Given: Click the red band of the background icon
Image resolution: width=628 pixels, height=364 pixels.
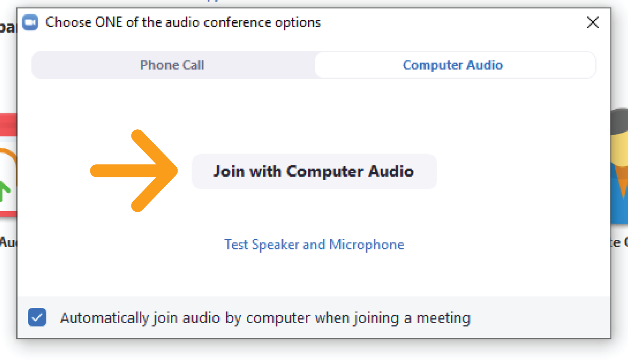Looking at the screenshot, I should [8, 125].
